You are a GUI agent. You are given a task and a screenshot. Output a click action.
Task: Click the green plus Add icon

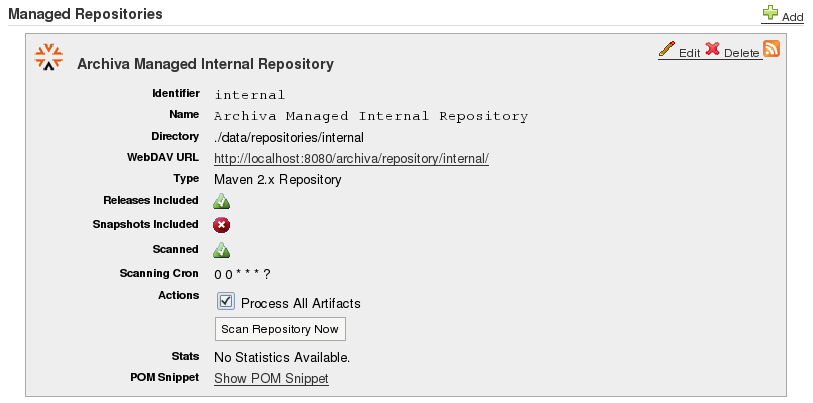click(x=770, y=13)
